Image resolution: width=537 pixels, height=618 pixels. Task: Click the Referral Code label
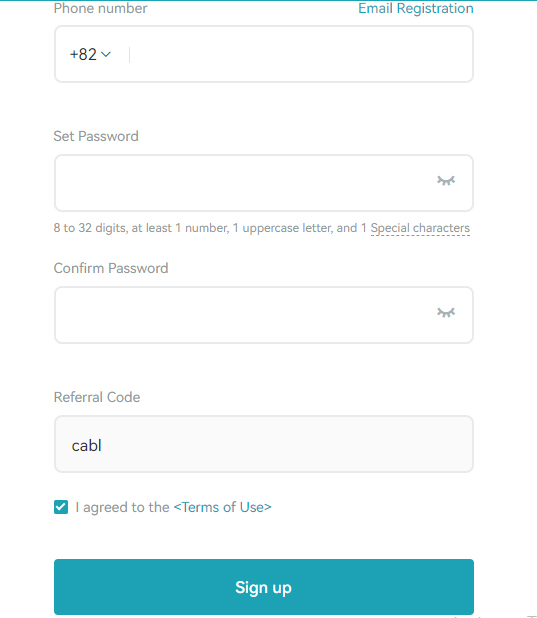pyautogui.click(x=97, y=397)
